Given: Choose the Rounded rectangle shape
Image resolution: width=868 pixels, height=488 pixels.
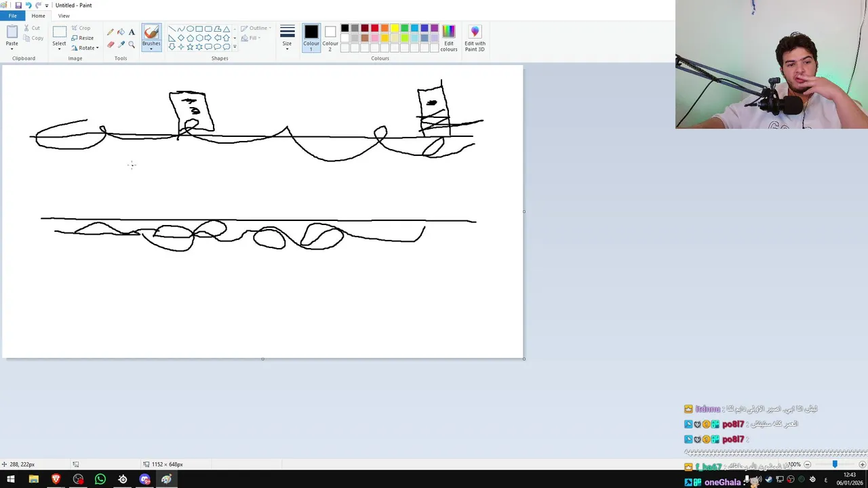Looking at the screenshot, I should (x=208, y=29).
